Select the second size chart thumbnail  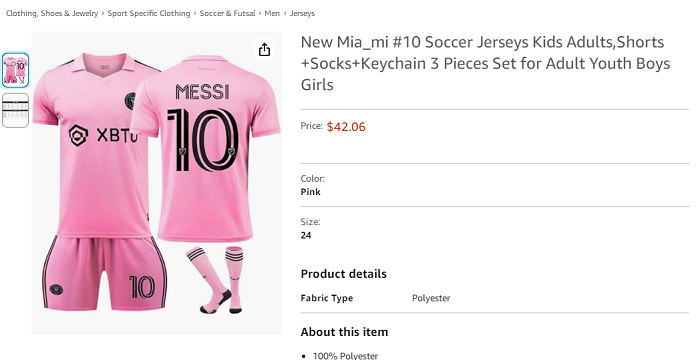tap(16, 110)
